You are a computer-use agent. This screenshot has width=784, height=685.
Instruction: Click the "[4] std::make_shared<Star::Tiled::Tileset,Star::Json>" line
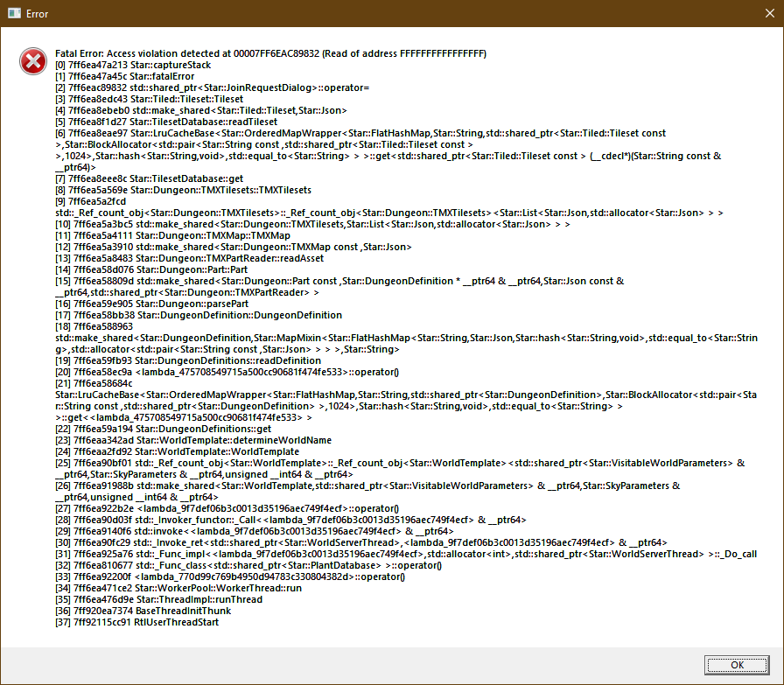point(201,110)
